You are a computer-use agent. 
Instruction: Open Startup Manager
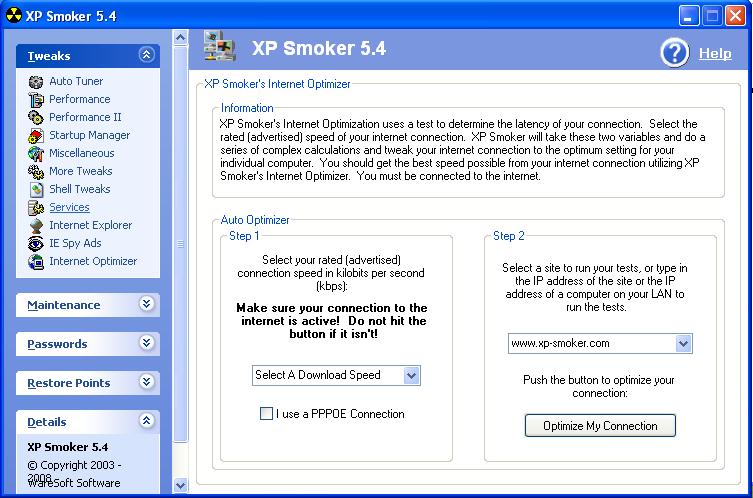click(x=89, y=135)
